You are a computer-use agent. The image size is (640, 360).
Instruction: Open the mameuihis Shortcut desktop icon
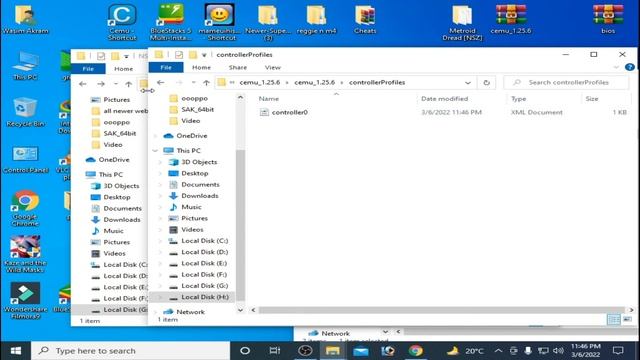[220, 22]
